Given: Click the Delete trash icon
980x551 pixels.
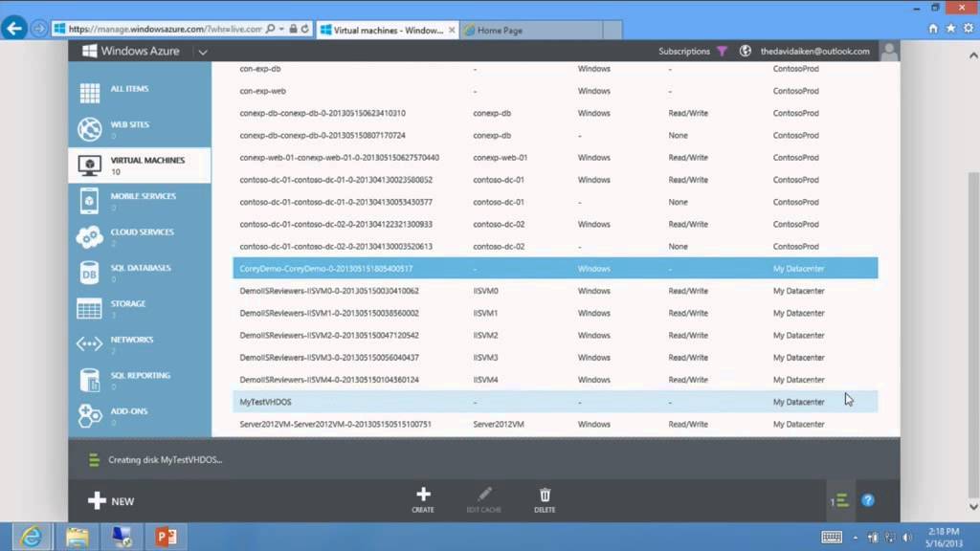Looking at the screenshot, I should [545, 495].
